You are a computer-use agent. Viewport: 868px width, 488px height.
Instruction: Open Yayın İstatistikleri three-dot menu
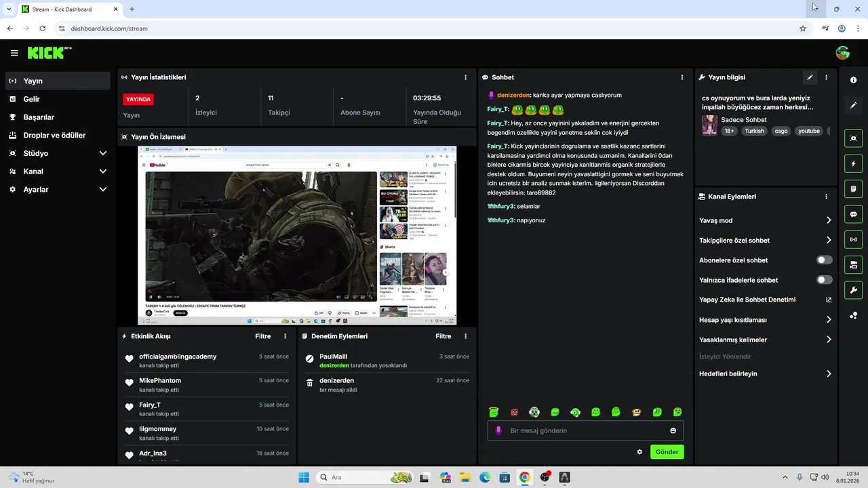point(465,77)
